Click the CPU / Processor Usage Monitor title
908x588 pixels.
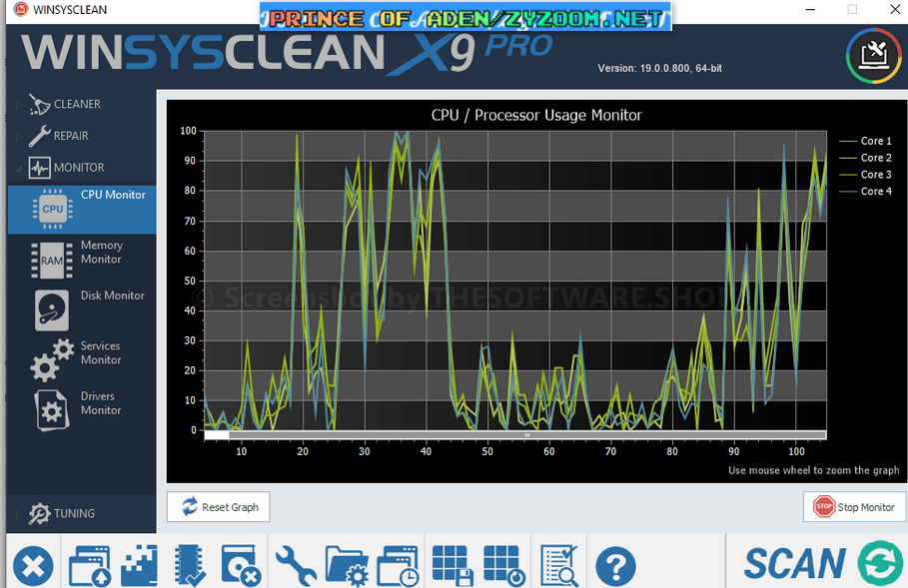[x=536, y=115]
